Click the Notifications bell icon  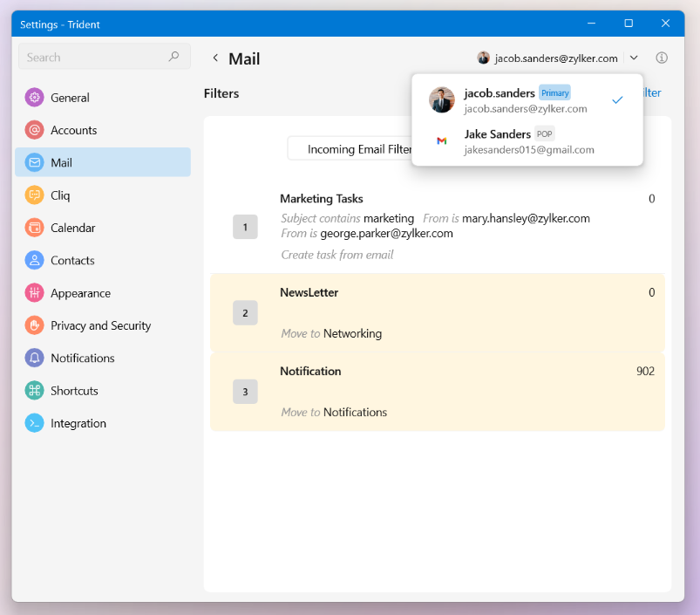click(x=34, y=358)
